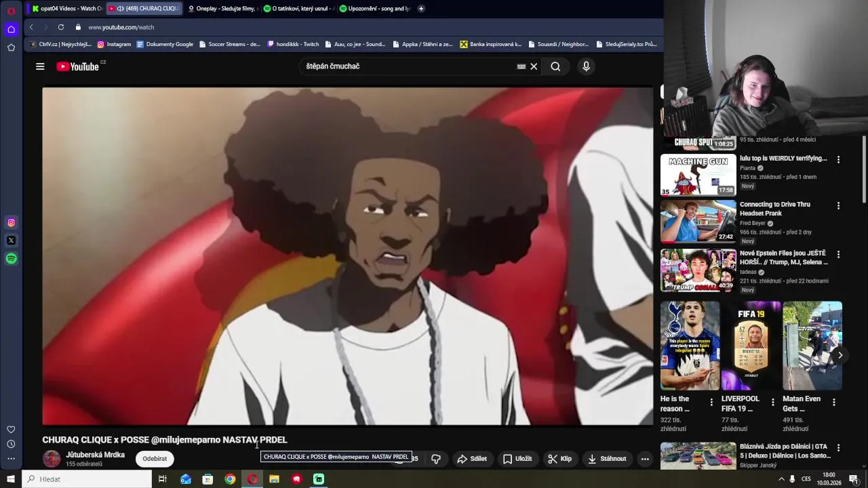This screenshot has width=868, height=488.
Task: Open options for LIVERPOOL FIFA 19 short
Action: [772, 402]
